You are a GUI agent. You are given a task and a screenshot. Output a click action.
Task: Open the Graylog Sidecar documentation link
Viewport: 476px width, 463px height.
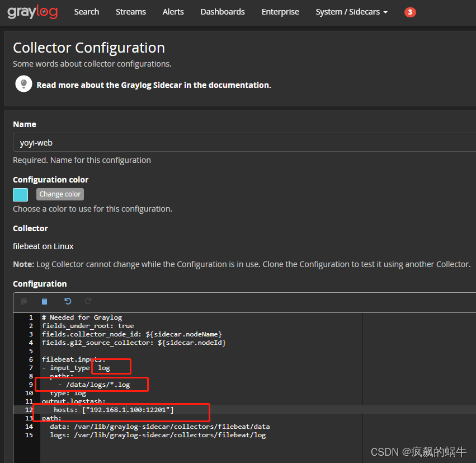tap(154, 85)
